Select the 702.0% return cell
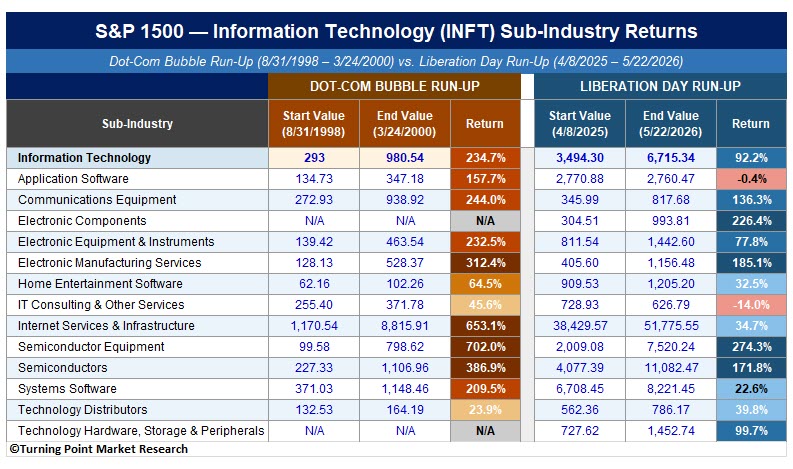The image size is (793, 469). [486, 347]
